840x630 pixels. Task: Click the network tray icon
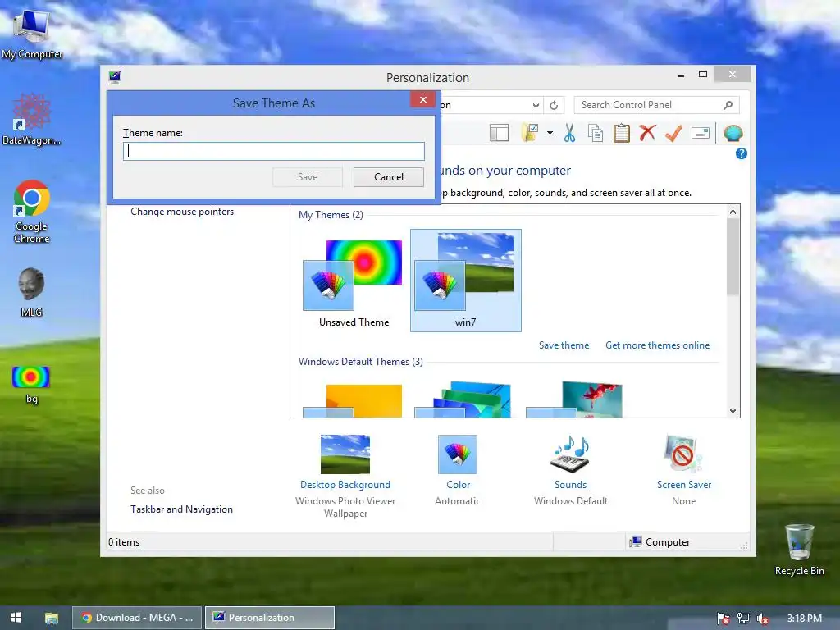pos(743,619)
